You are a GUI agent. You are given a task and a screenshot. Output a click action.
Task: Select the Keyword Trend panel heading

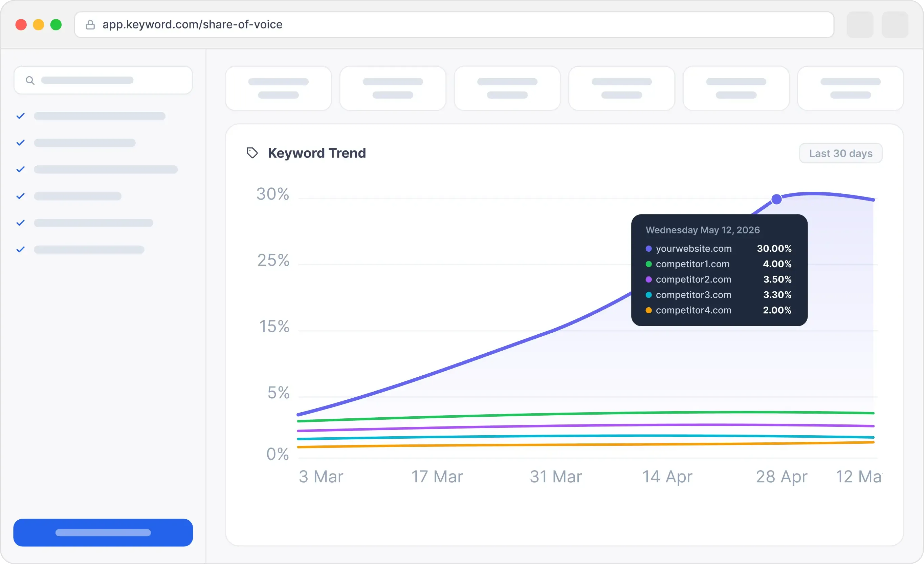click(316, 153)
